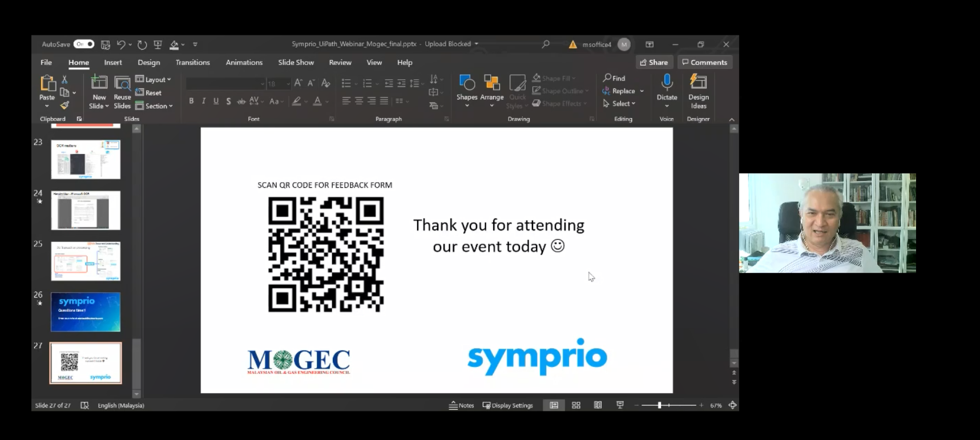Increase font size icon
Viewport: 980px width, 440px height.
coord(298,83)
